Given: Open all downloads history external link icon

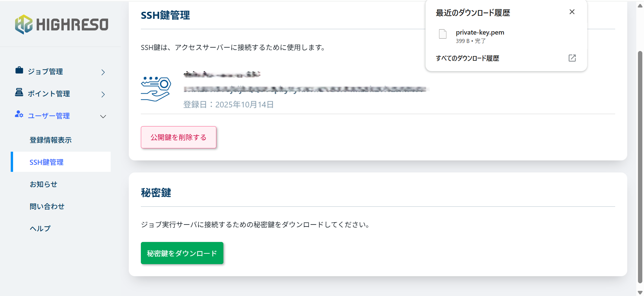Looking at the screenshot, I should pyautogui.click(x=572, y=58).
